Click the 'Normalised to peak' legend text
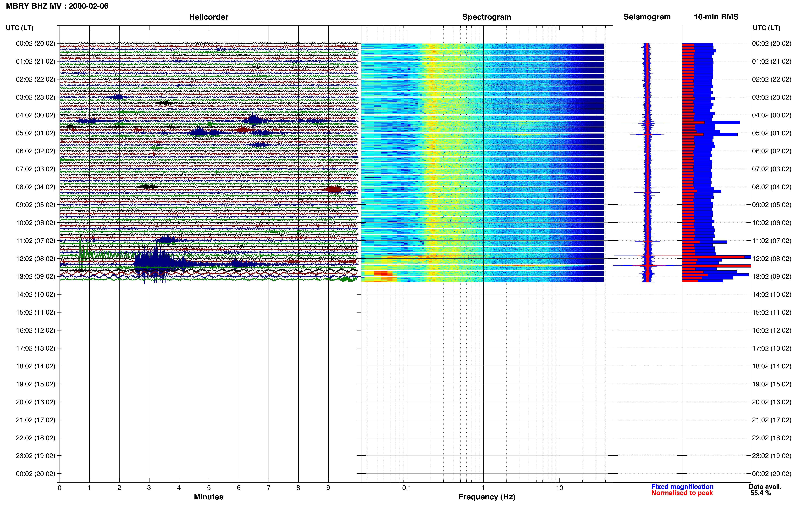Viewport: 812px width, 508px height. point(682,493)
